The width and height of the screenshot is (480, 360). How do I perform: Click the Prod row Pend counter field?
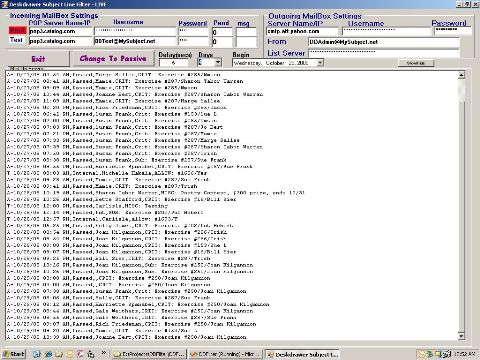[x=222, y=32]
